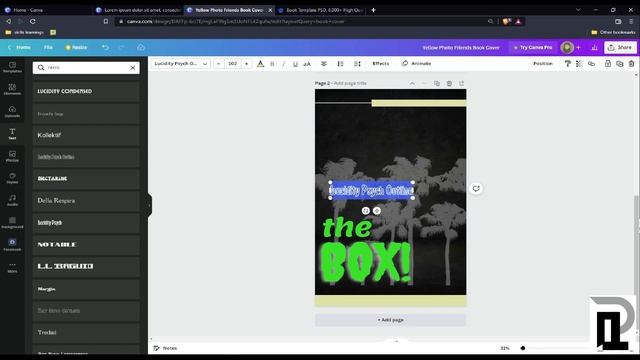
Task: Decrease font size with minus button
Action: [x=219, y=64]
